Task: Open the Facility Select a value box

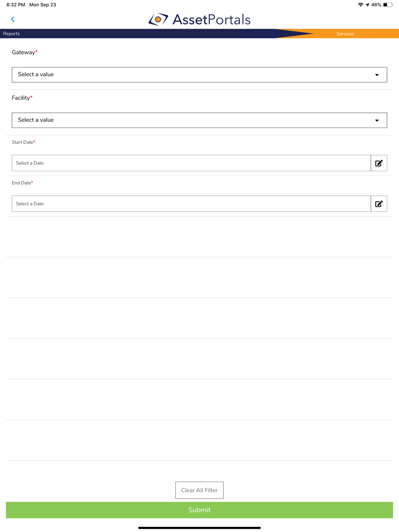Action: (x=199, y=120)
